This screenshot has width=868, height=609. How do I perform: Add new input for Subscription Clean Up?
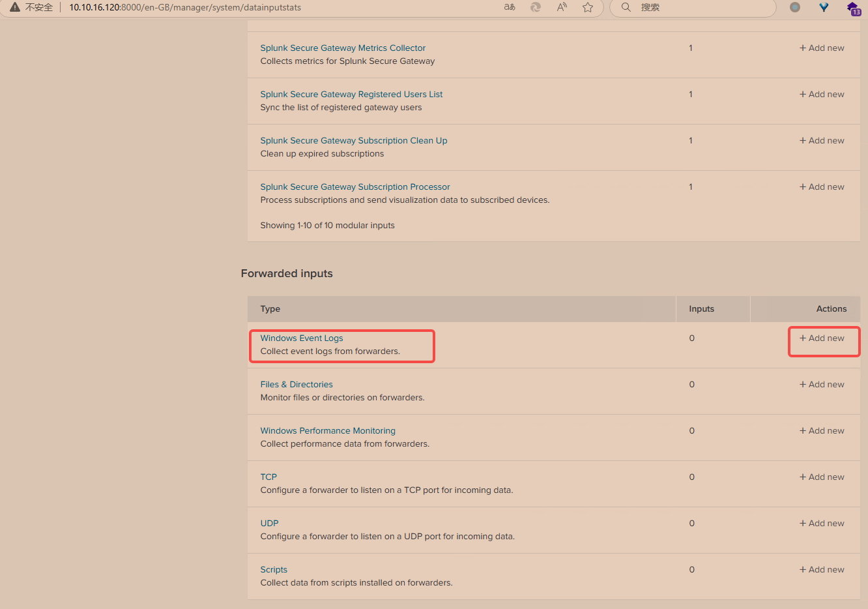coord(822,141)
